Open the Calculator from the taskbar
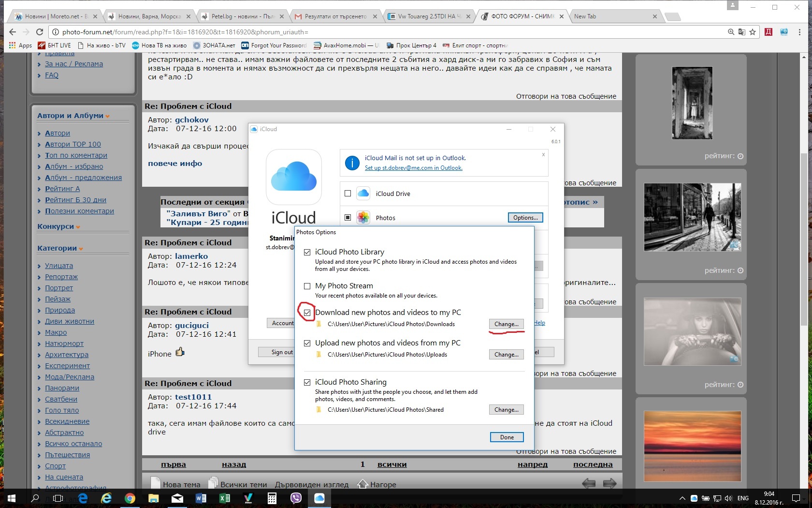The height and width of the screenshot is (508, 812). coord(272,498)
